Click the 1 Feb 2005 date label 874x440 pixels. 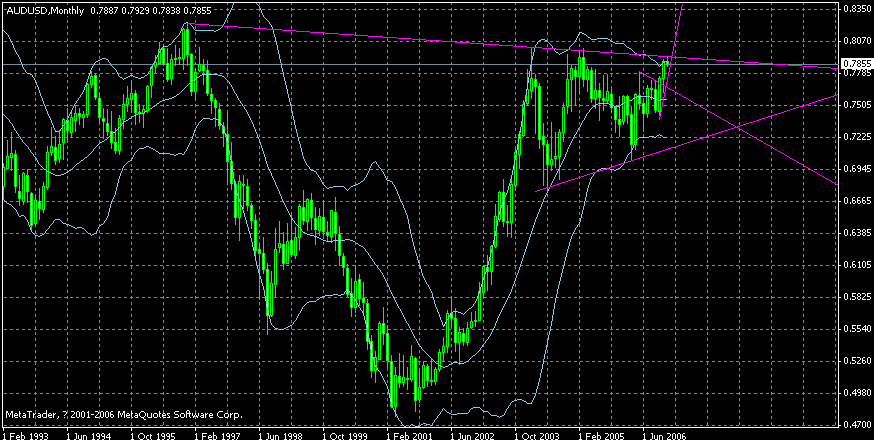point(602,434)
